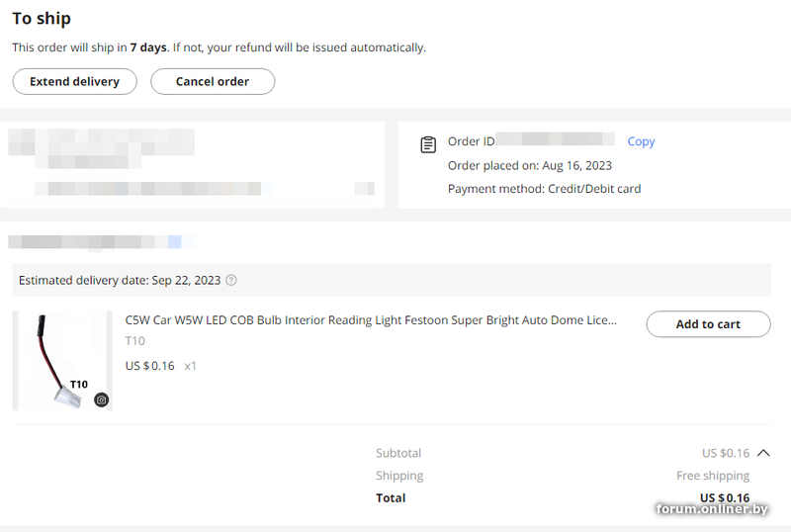Image resolution: width=791 pixels, height=532 pixels.
Task: Click the Cancel order button
Action: (x=213, y=81)
